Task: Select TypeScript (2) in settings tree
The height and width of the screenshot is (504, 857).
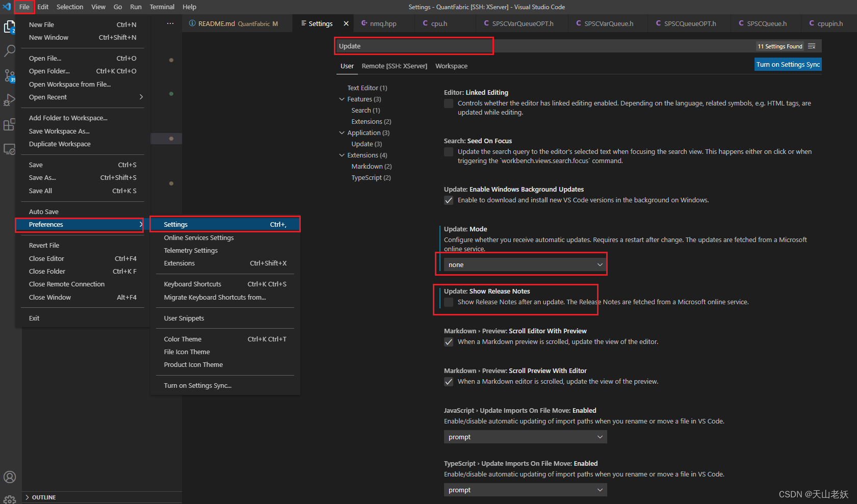Action: coord(371,177)
